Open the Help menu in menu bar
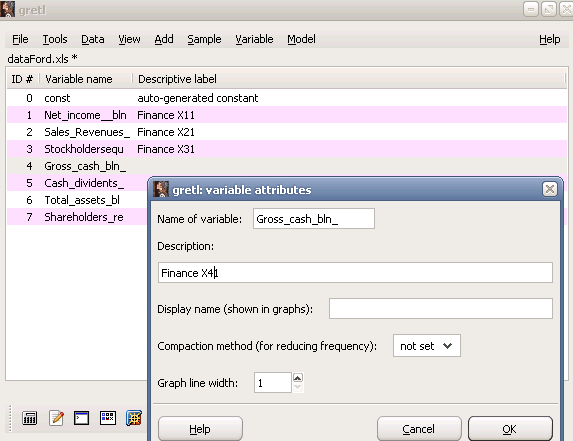The width and height of the screenshot is (573, 441). [x=549, y=39]
